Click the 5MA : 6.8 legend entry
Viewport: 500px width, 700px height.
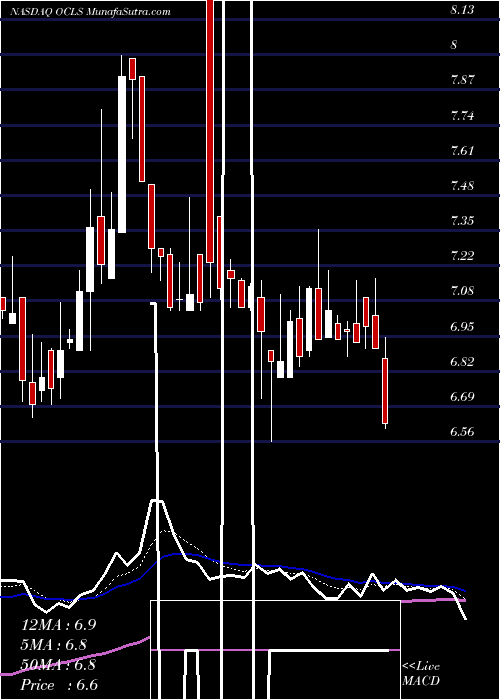tap(54, 645)
